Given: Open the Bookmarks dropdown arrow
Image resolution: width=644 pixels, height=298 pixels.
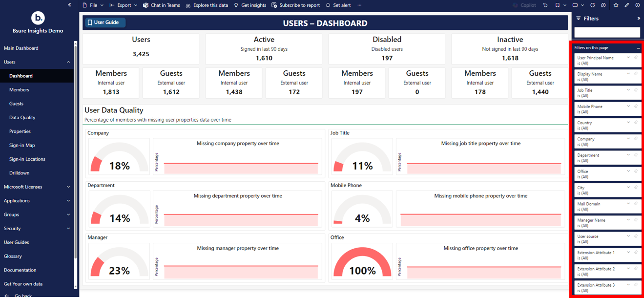Looking at the screenshot, I should [x=565, y=5].
